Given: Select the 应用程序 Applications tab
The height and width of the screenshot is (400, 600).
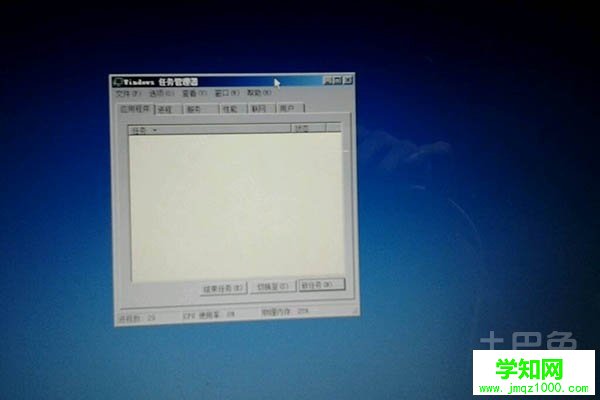Looking at the screenshot, I should (x=135, y=109).
